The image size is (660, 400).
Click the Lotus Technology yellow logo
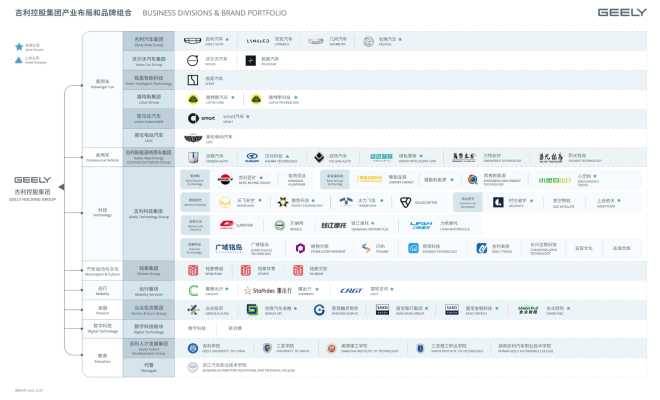tap(256, 99)
